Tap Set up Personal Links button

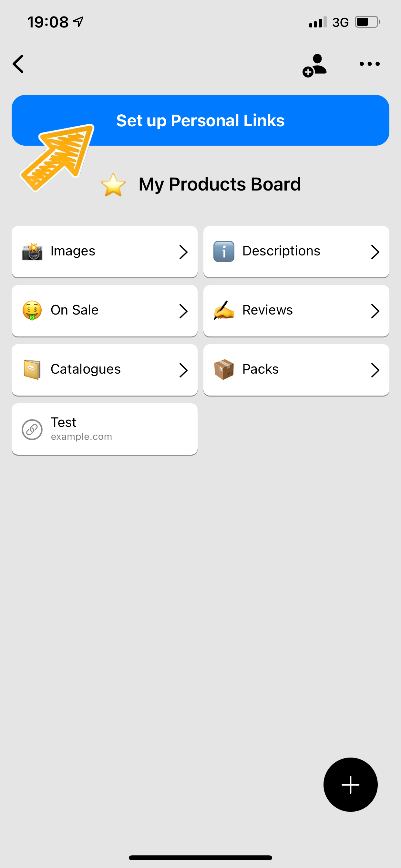[x=200, y=120]
